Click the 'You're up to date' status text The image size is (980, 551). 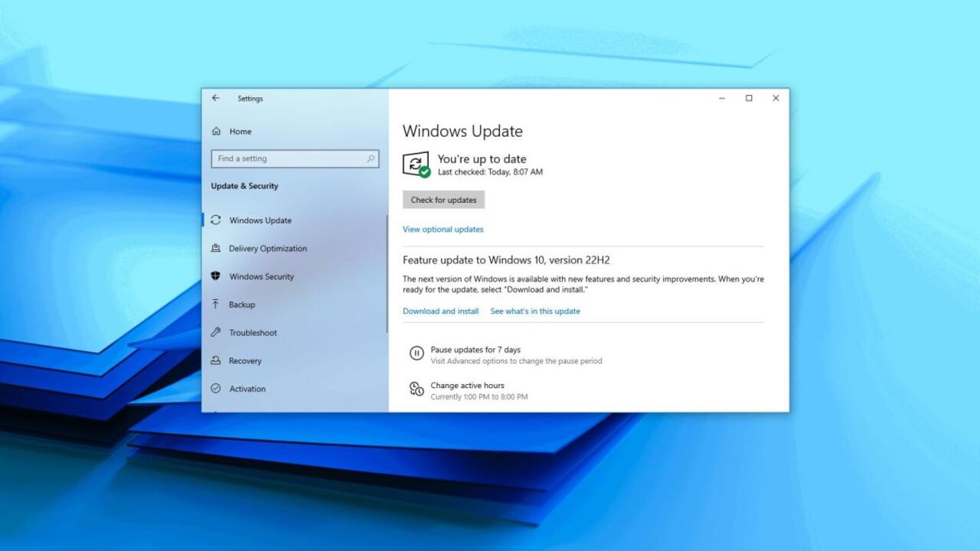482,159
